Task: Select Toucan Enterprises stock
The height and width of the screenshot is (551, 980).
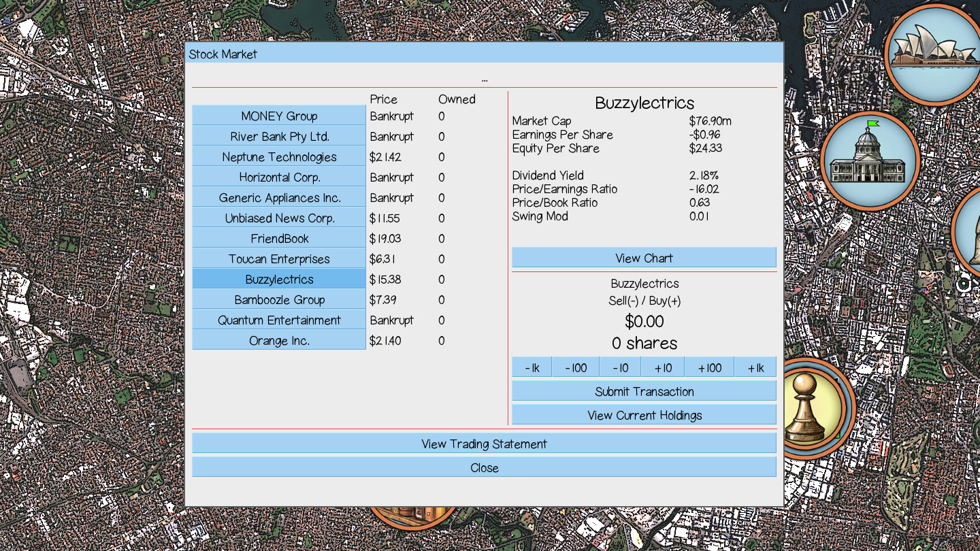Action: (278, 258)
